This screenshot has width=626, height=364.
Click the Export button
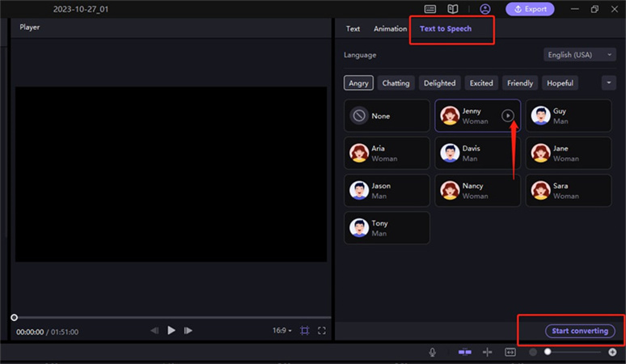coord(531,10)
